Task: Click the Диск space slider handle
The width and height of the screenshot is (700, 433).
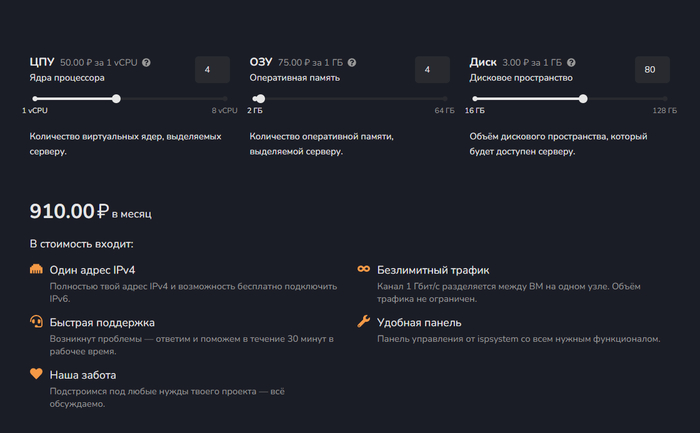Action: [x=583, y=98]
